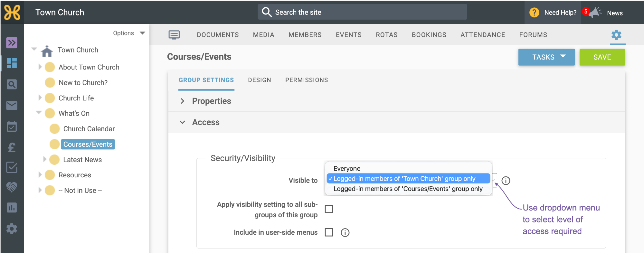Viewport: 644px width, 253px height.
Task: Open the calendar check icon in sidebar
Action: pos(12,126)
